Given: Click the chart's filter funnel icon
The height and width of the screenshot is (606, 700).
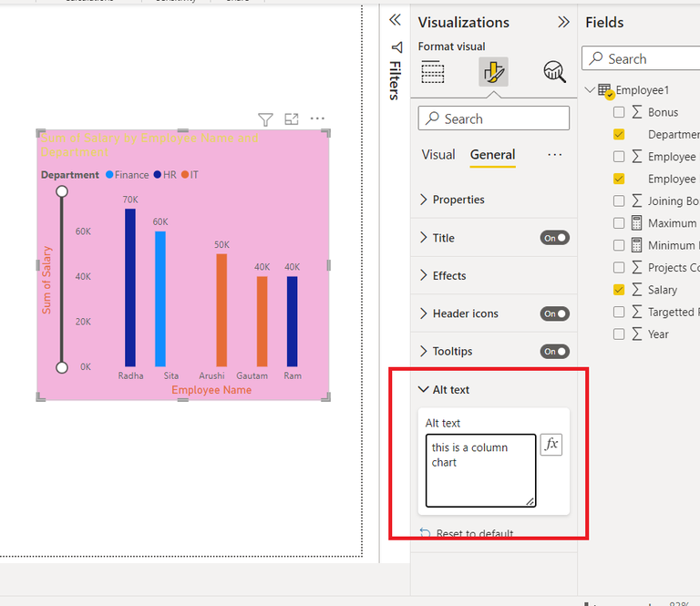Looking at the screenshot, I should coord(265,119).
